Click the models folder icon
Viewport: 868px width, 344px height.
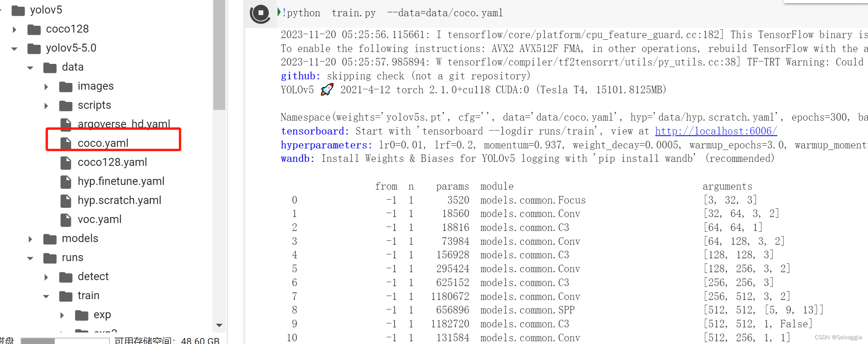(50, 239)
